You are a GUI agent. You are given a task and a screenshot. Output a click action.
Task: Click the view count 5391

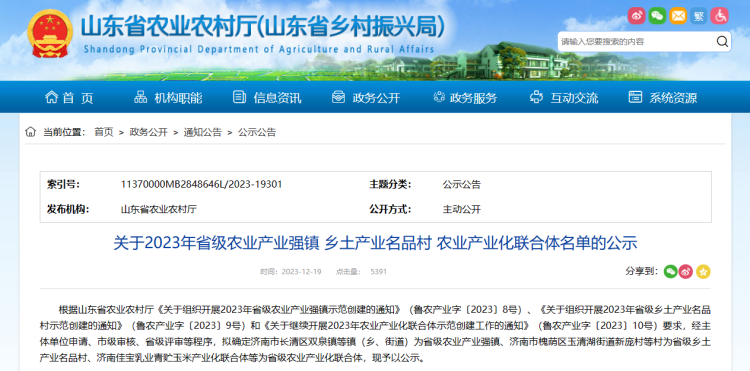pyautogui.click(x=378, y=272)
